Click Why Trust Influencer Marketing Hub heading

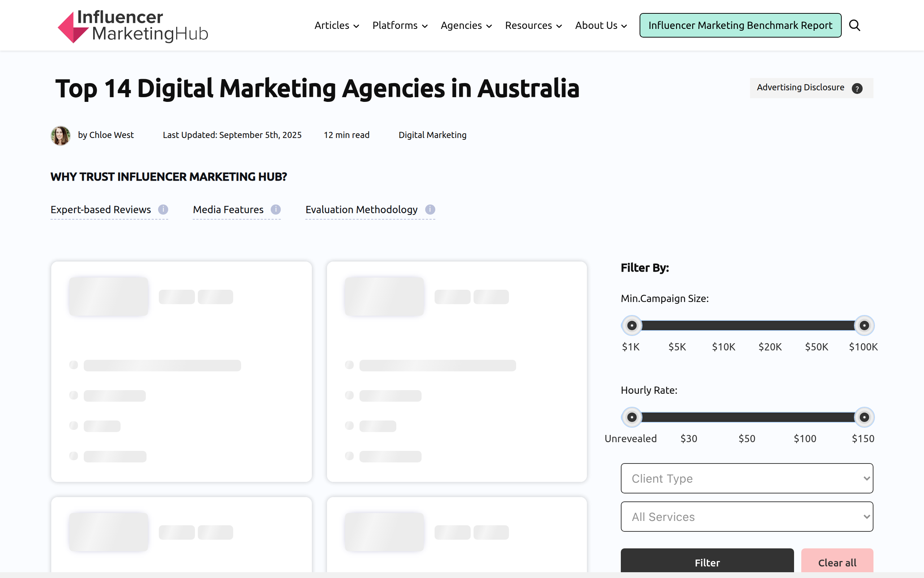tap(169, 177)
